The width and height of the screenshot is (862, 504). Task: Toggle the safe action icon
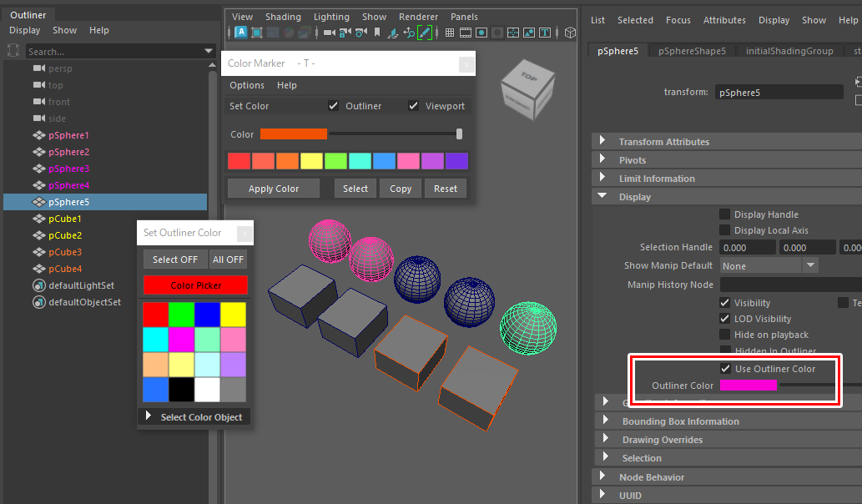529,33
